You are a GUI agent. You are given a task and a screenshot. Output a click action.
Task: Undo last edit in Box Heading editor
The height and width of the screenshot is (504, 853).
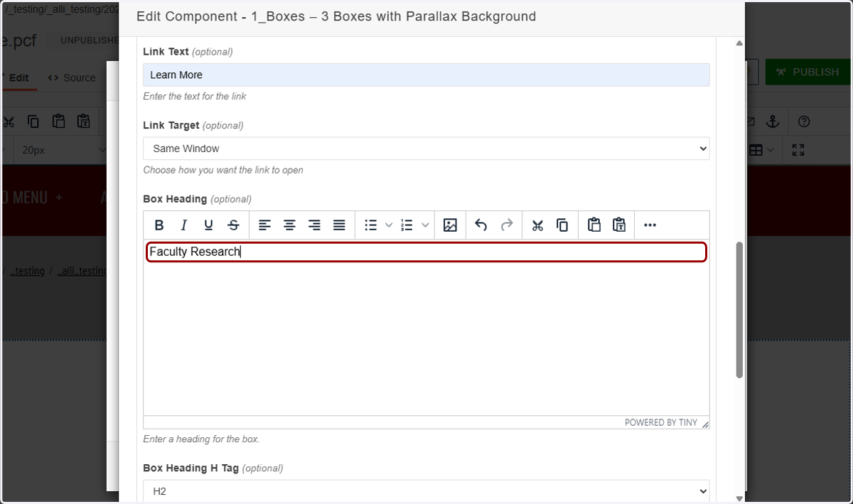[481, 225]
